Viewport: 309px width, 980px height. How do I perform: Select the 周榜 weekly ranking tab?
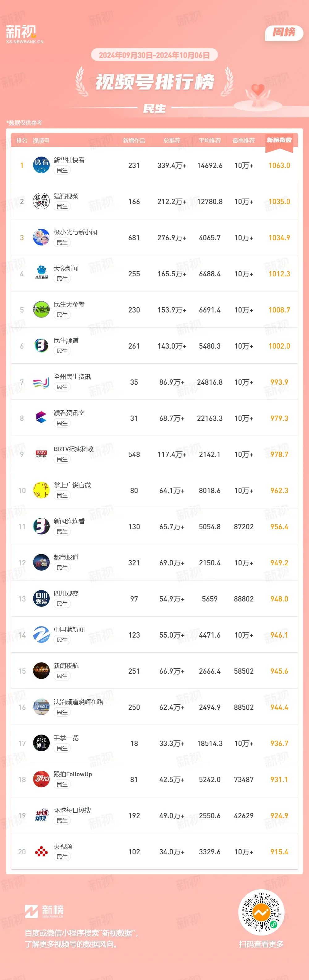[284, 33]
